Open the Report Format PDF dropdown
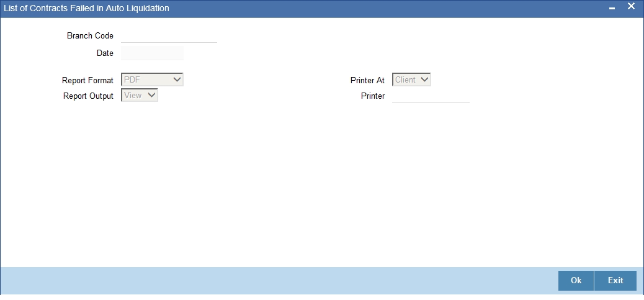644x300 pixels. [152, 80]
